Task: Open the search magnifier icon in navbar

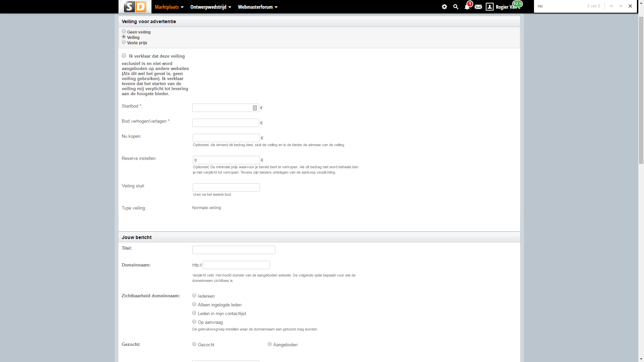Action: click(x=455, y=7)
